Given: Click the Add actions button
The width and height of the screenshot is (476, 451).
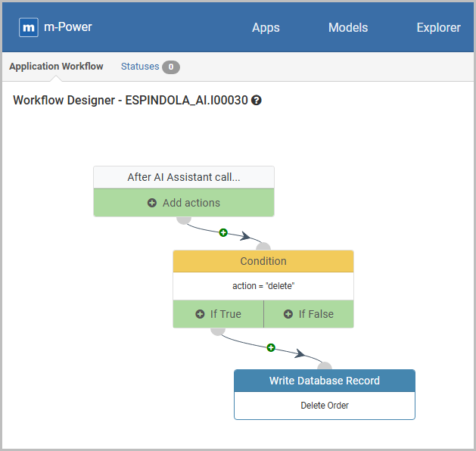Looking at the screenshot, I should point(184,203).
